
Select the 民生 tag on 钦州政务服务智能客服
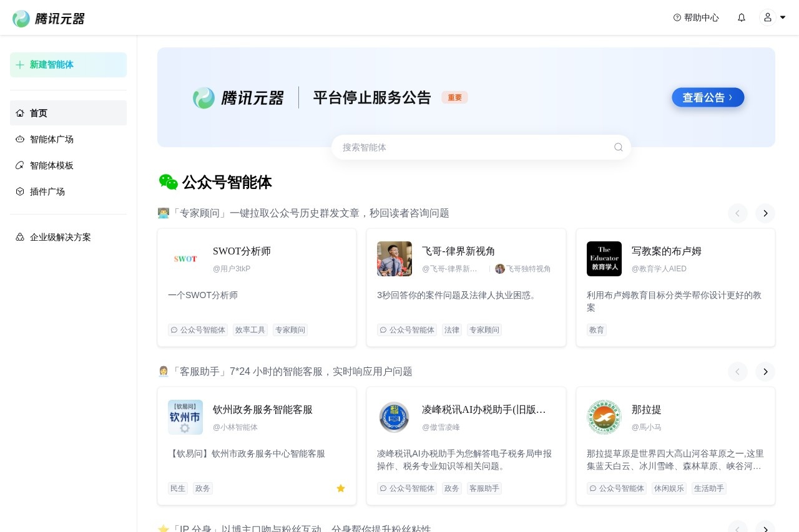[178, 488]
